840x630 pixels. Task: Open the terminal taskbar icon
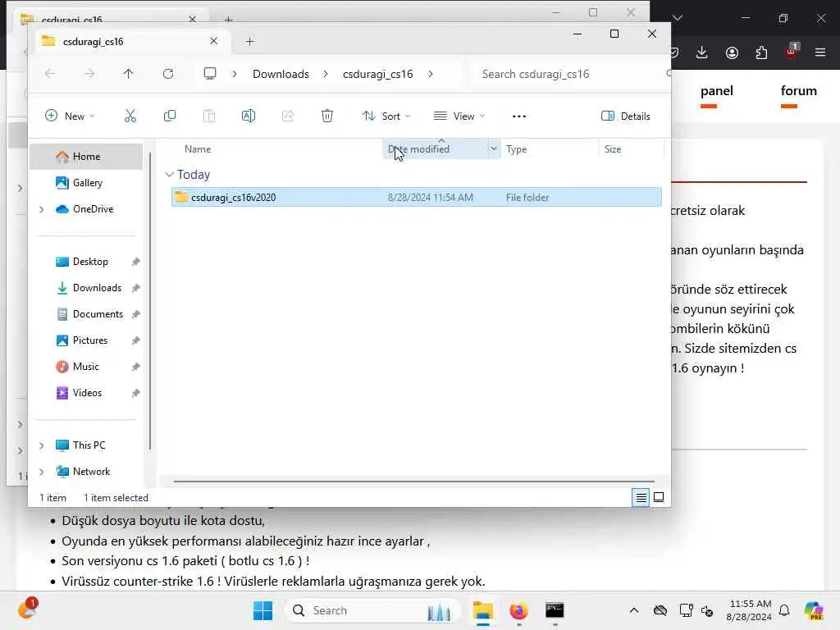point(555,610)
